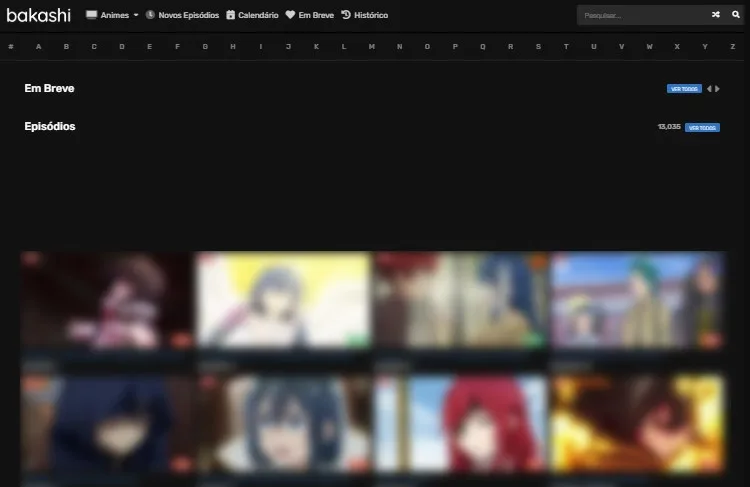Open episode thumbnail with yellow background
Screen dimensions: 750x487
284,300
